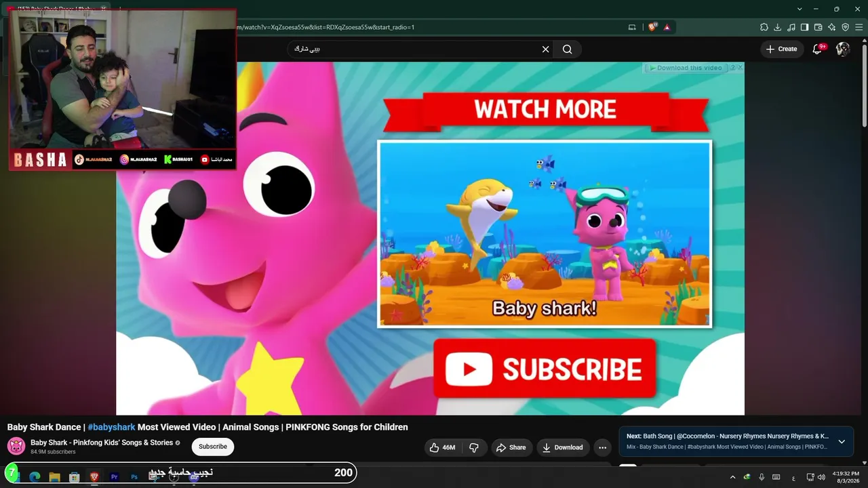
Task: Like the video with 46M likes
Action: (442, 447)
